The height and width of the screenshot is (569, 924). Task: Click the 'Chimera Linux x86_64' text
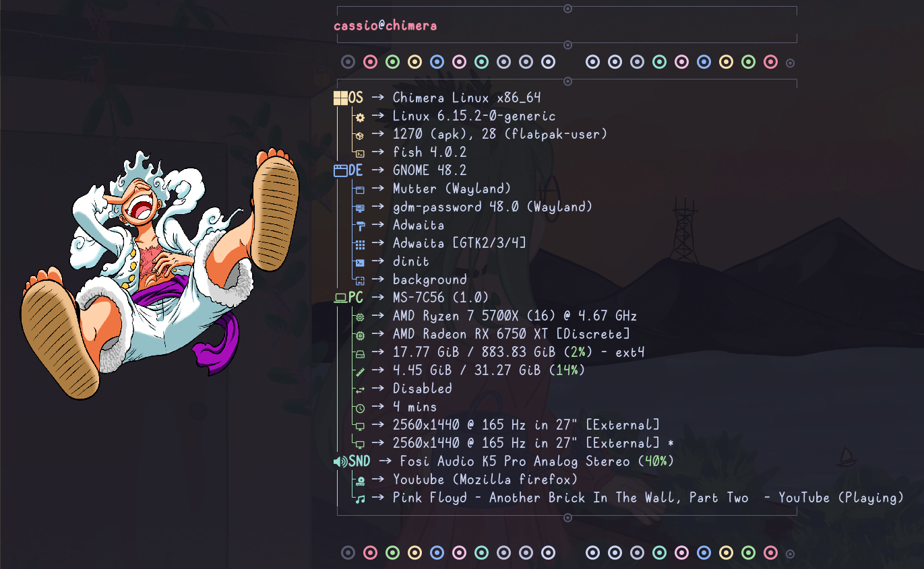467,98
